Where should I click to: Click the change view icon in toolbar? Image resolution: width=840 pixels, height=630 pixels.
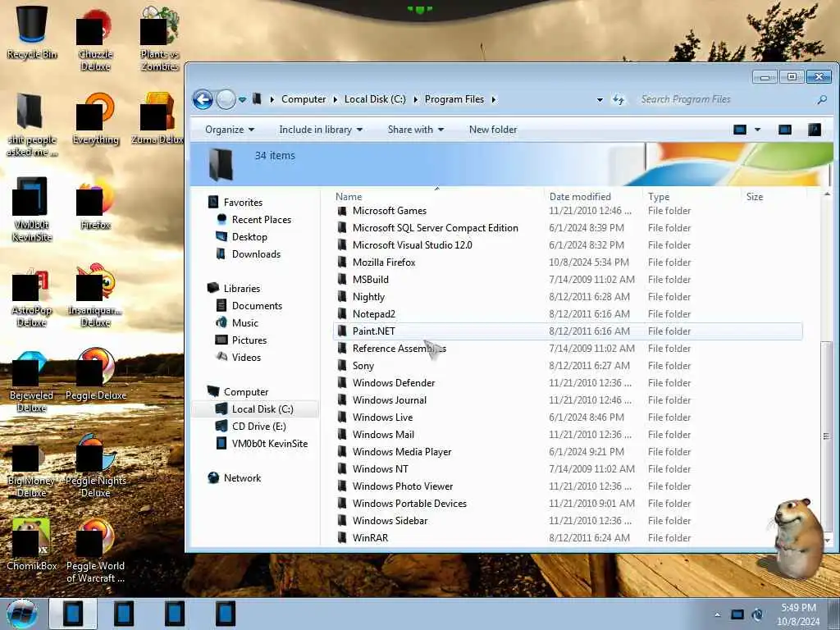click(x=740, y=130)
